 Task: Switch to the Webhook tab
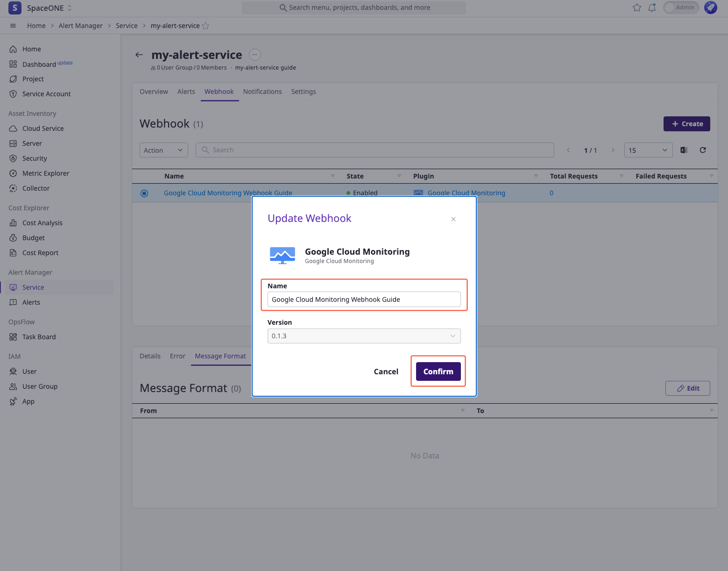tap(219, 92)
